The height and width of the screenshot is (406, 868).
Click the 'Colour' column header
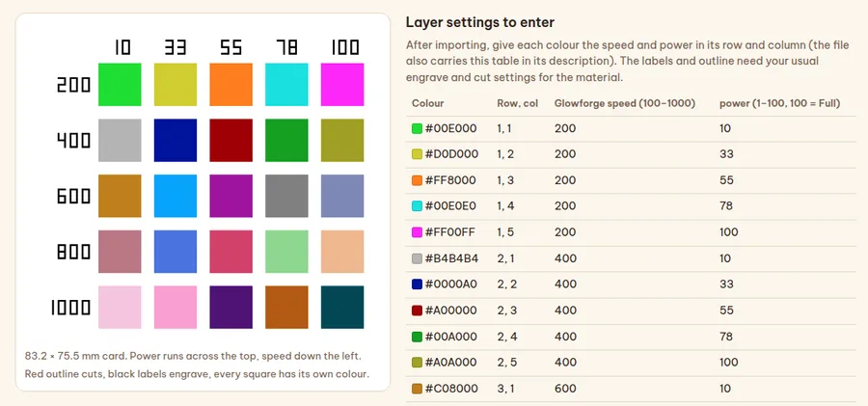click(x=428, y=103)
